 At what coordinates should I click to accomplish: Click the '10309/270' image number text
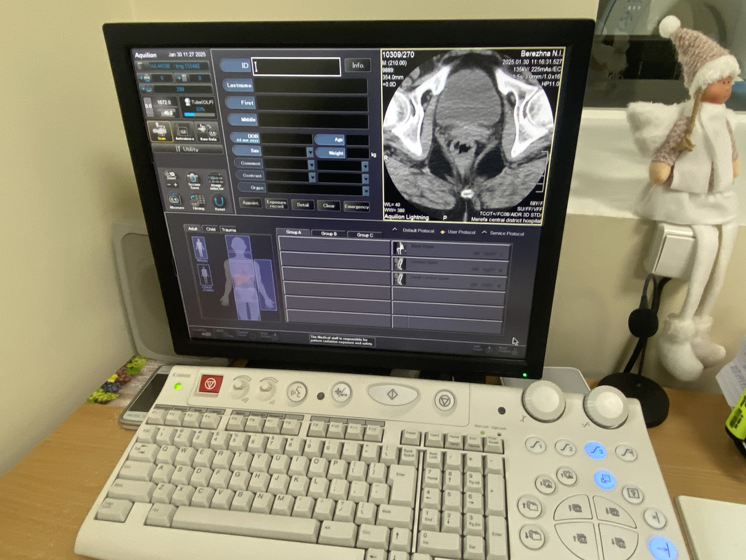tap(398, 56)
